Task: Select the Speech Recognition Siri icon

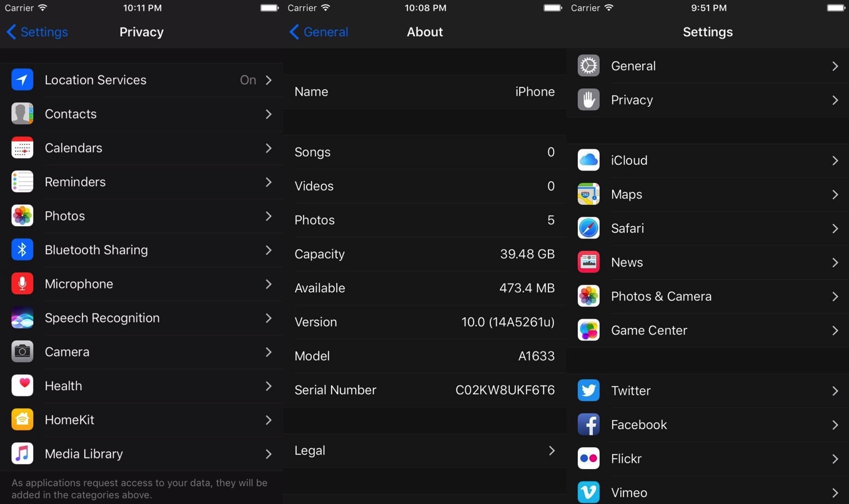Action: click(22, 318)
